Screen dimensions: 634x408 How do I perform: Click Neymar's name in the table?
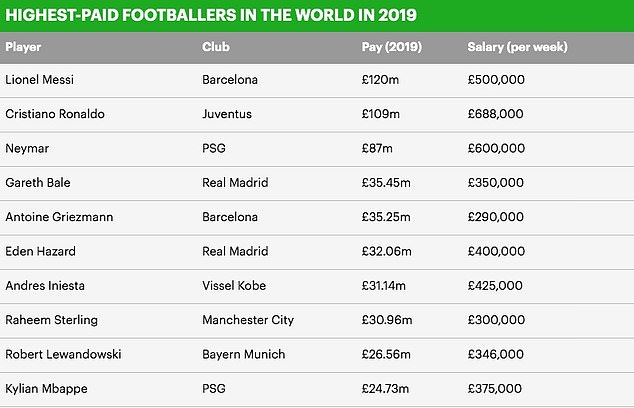pos(27,148)
